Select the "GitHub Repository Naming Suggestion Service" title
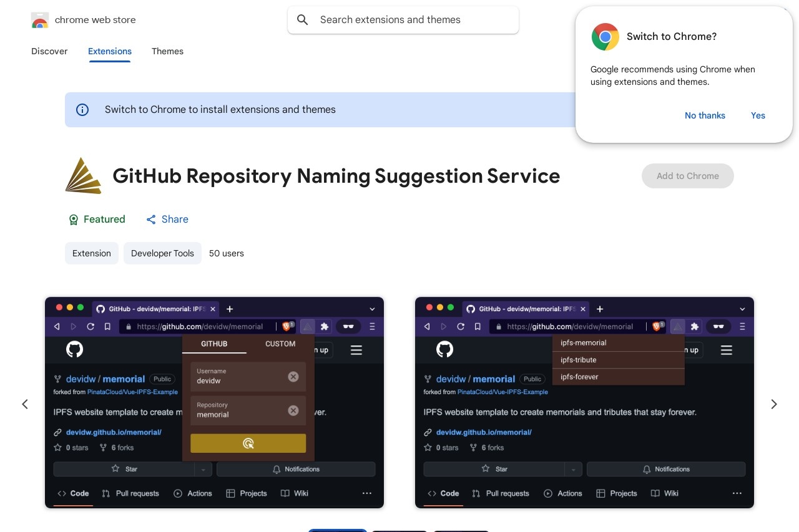Viewport: 799px width, 532px height. click(x=336, y=176)
